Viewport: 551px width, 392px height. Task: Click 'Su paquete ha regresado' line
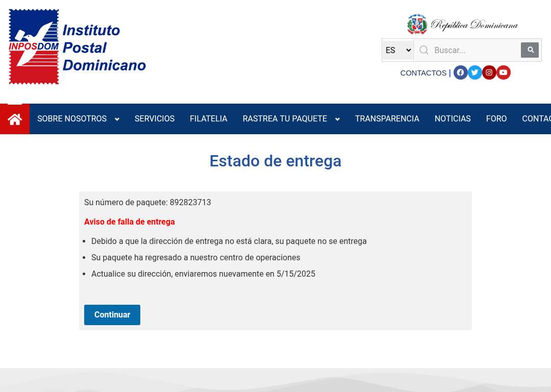coord(196,257)
